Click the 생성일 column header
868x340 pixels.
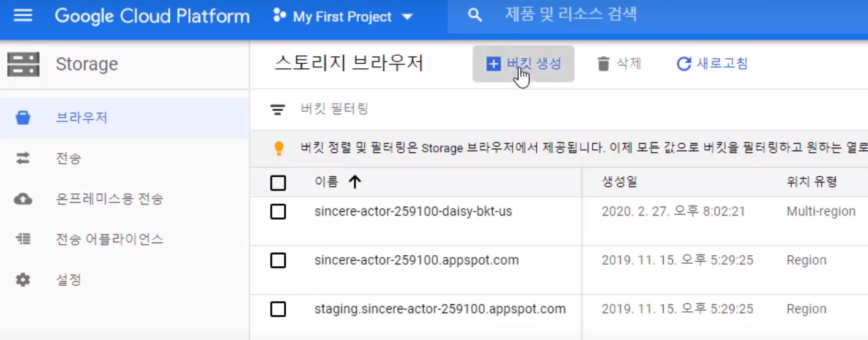pyautogui.click(x=619, y=181)
